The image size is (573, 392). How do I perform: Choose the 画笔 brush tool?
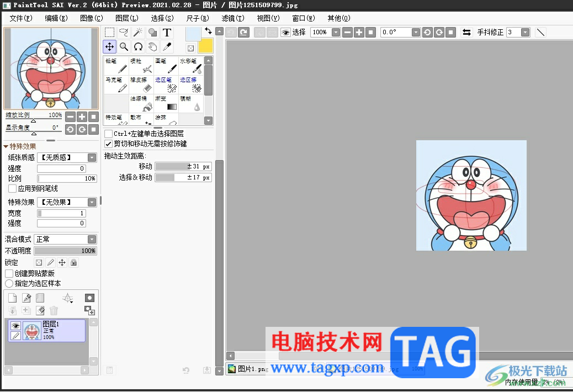point(166,65)
